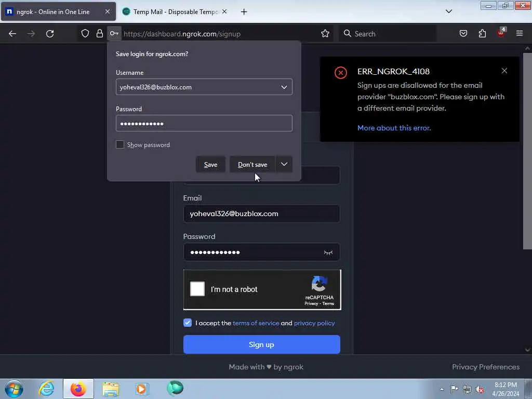Dismiss the ERR_NGROK_4108 error notification

pos(504,71)
